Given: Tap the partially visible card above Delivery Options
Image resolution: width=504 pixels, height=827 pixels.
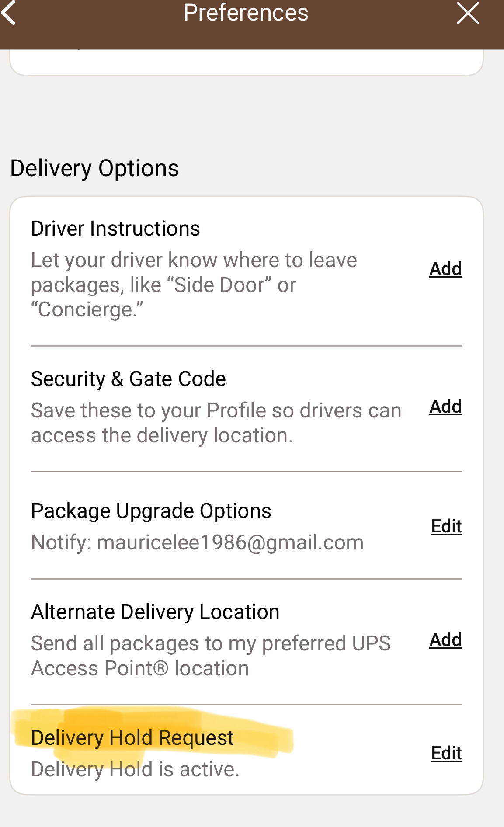Looking at the screenshot, I should point(246,62).
